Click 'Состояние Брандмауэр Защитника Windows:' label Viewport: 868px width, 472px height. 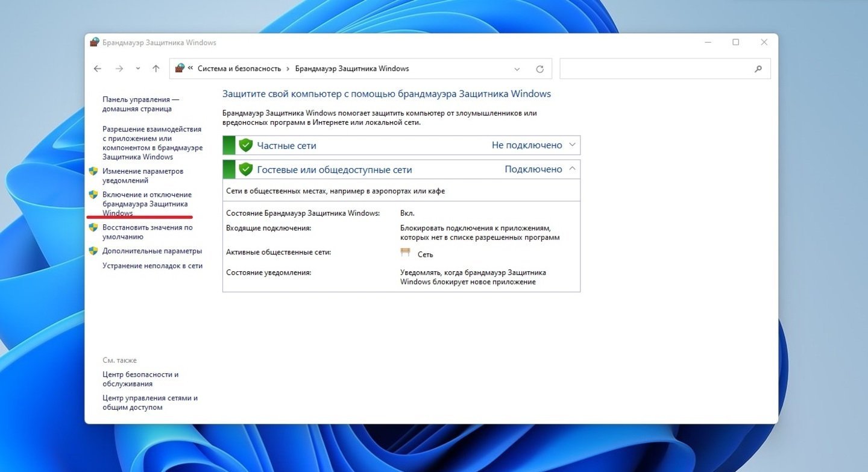click(303, 213)
